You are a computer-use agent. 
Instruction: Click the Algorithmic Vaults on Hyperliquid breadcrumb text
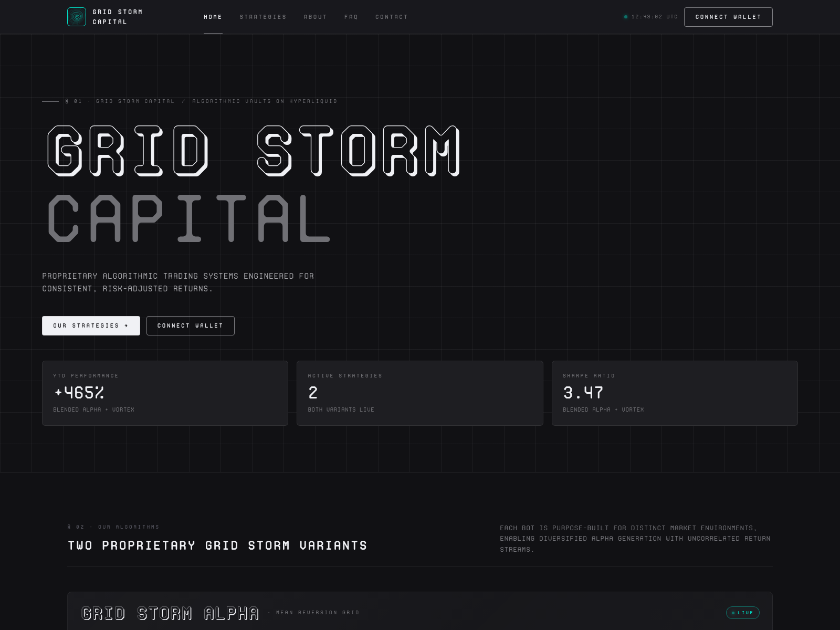tap(265, 101)
